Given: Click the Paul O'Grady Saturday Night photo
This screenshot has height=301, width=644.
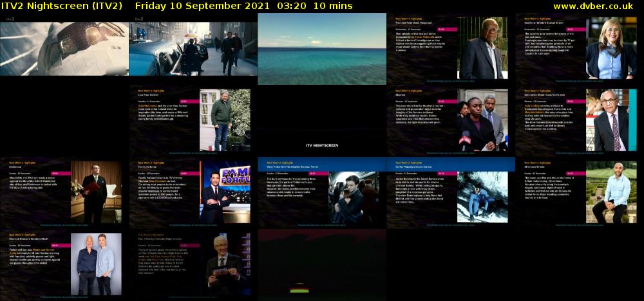Looking at the screenshot, I should pos(225,264).
